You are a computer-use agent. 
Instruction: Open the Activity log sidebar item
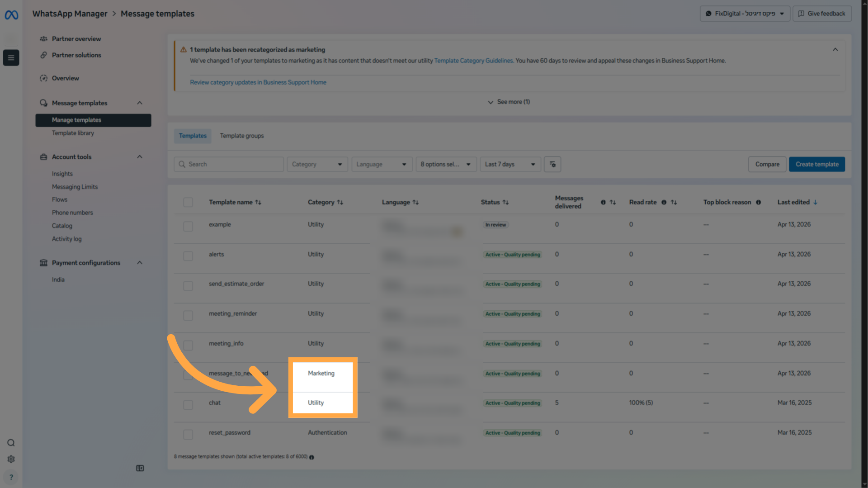pos(66,239)
